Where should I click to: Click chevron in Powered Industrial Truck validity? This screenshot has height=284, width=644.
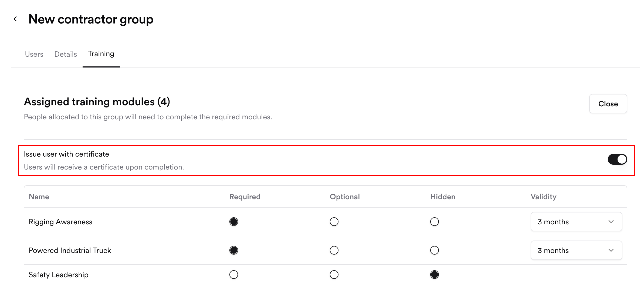pyautogui.click(x=611, y=250)
